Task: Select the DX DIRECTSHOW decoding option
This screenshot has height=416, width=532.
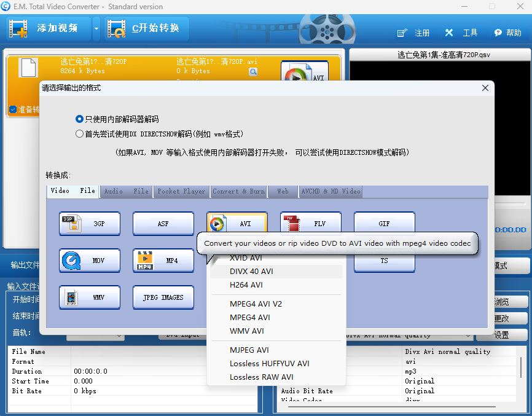Action: point(80,133)
